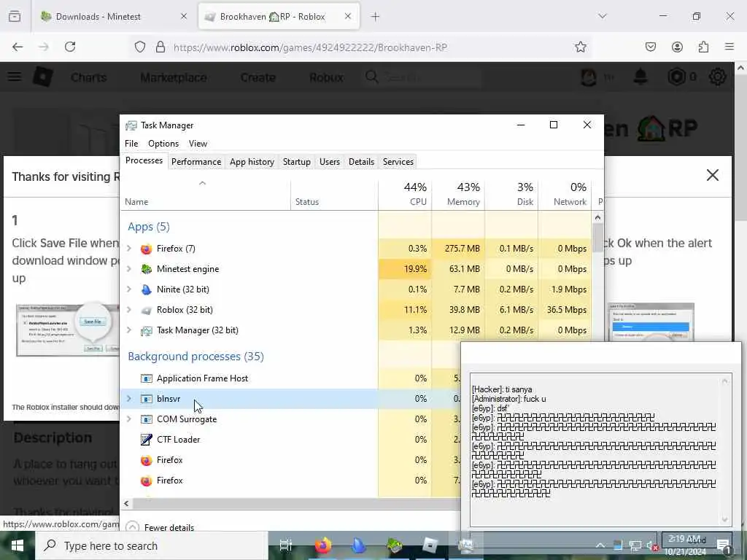Open Windows Start menu
This screenshot has height=560, width=747.
pyautogui.click(x=18, y=545)
